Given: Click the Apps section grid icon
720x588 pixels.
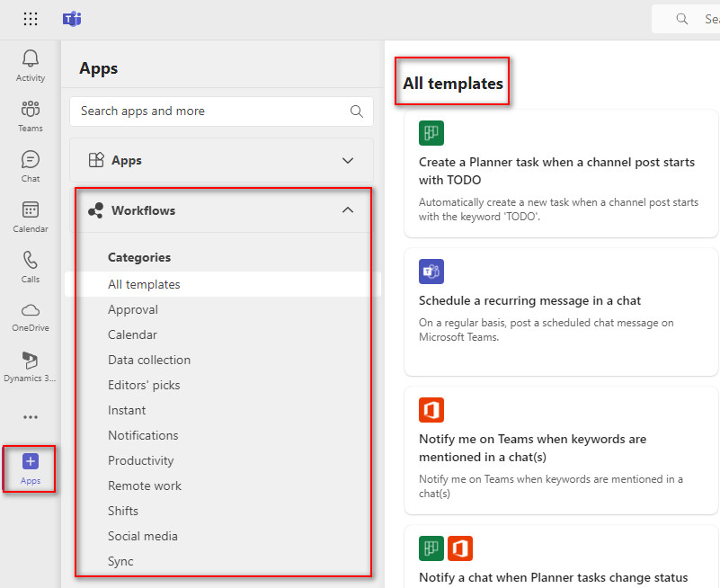Looking at the screenshot, I should (x=96, y=160).
